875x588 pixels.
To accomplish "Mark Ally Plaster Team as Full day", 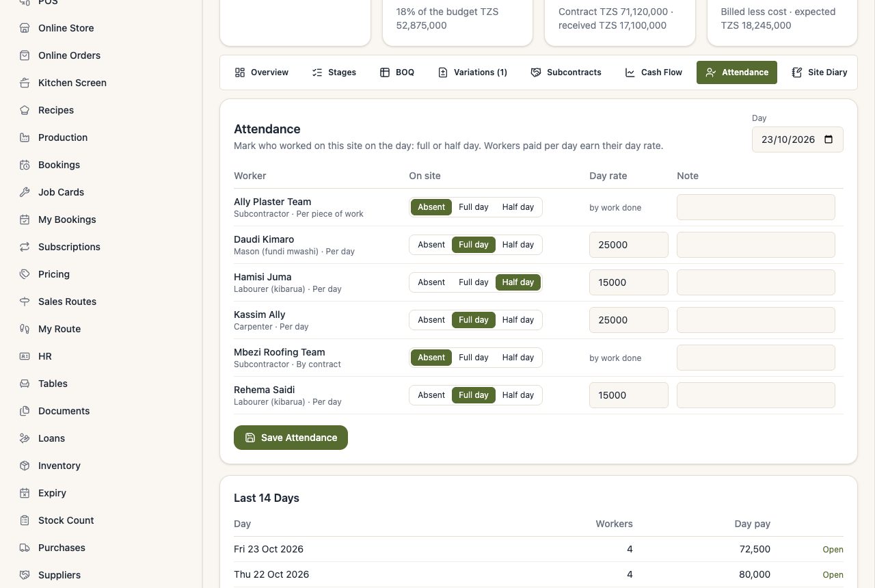I will point(474,207).
